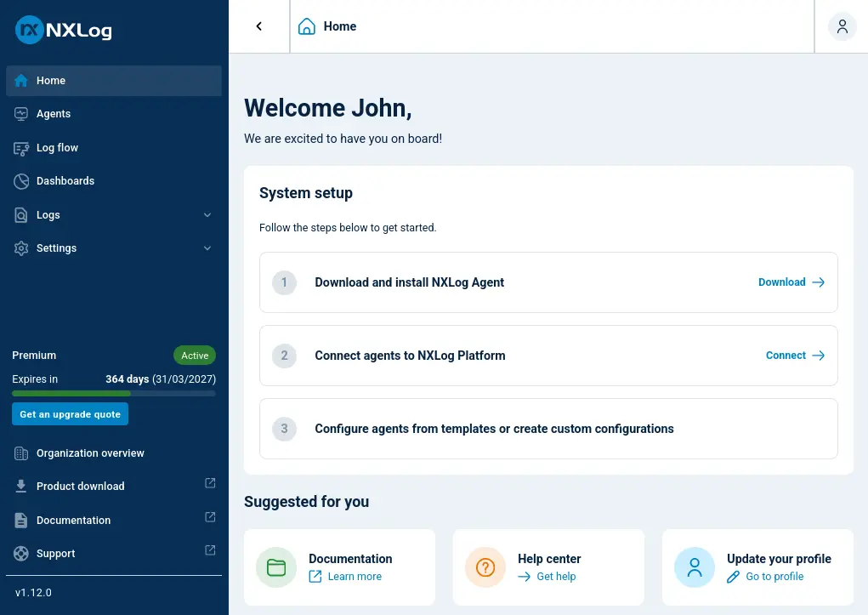Viewport: 868px width, 615px height.
Task: Open Home in the sidebar
Action: point(114,81)
